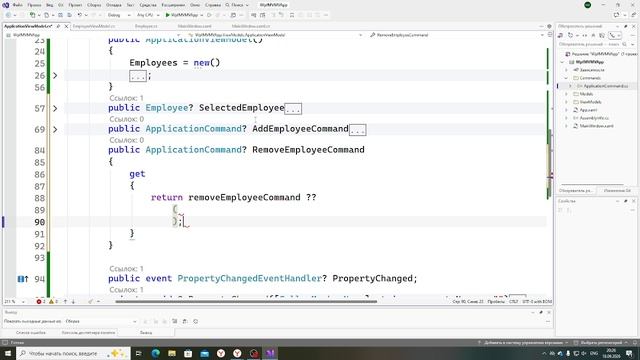Click the Visual Studio logo icon
This screenshot has width=640, height=360.
pos(5,5)
